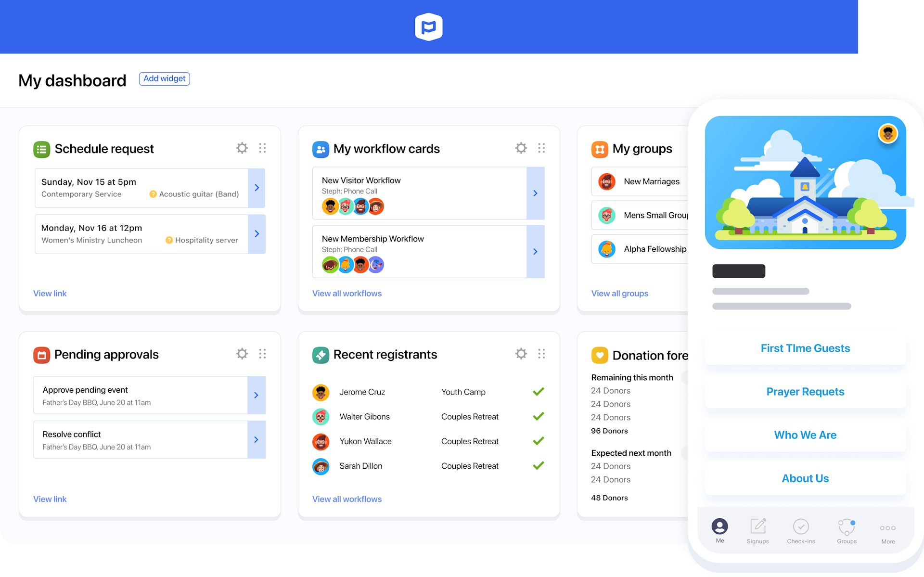This screenshot has height=577, width=924.
Task: Click the Donation Forecast widget icon
Action: pyautogui.click(x=599, y=354)
